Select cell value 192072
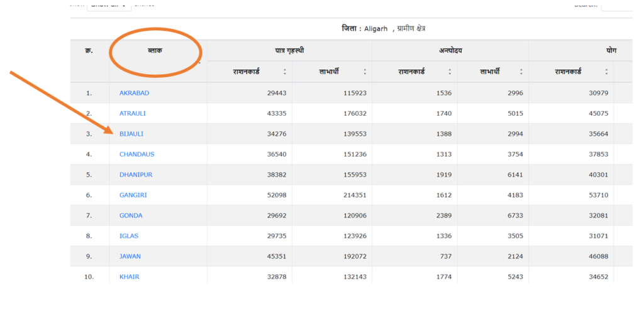Viewport: 644px width, 332px height. [x=355, y=257]
